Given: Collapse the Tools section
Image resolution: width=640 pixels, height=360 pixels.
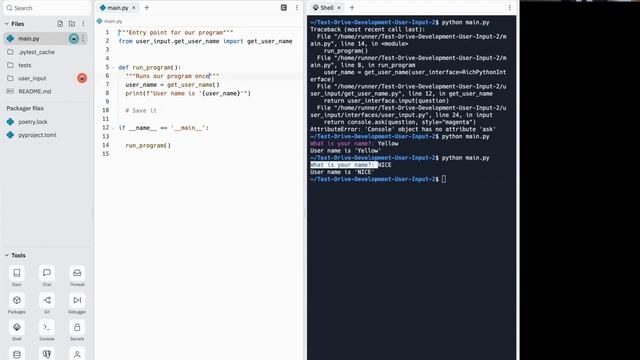Looking at the screenshot, I should pos(7,255).
